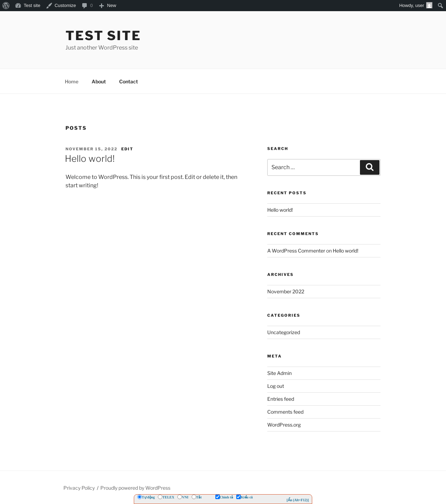The height and width of the screenshot is (504, 446).
Task: Open the Hello world! post title
Action: pos(90,159)
